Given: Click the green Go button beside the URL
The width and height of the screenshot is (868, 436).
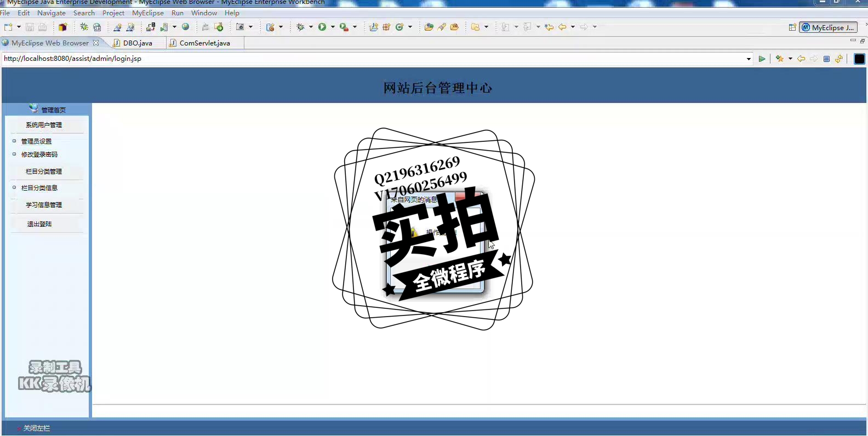Looking at the screenshot, I should 762,59.
